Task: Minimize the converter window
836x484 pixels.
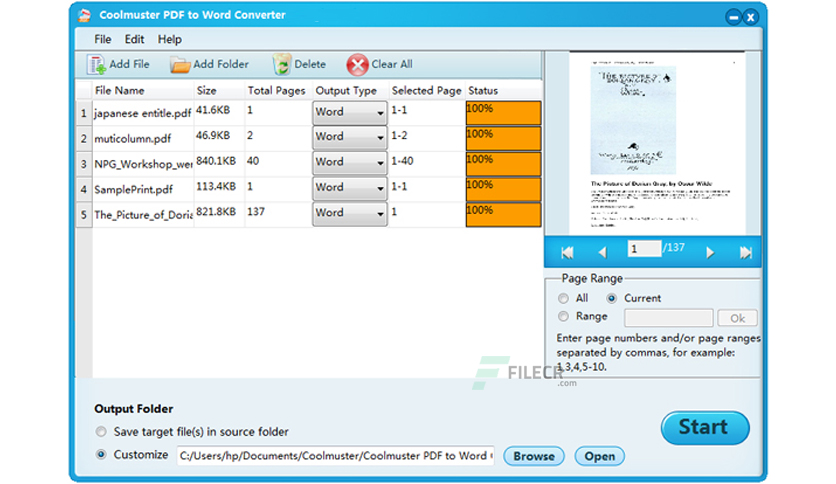Action: click(x=734, y=17)
